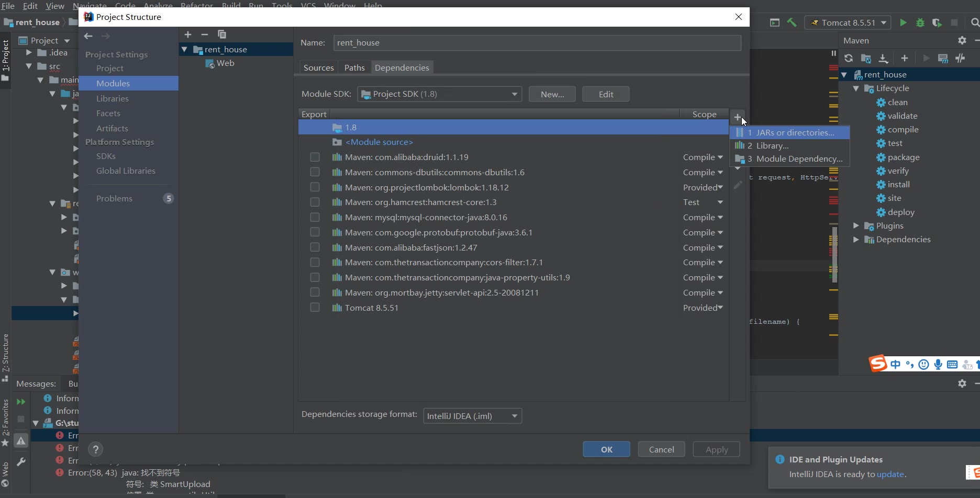The width and height of the screenshot is (980, 498).
Task: Select Library... from the add menu
Action: (789, 145)
